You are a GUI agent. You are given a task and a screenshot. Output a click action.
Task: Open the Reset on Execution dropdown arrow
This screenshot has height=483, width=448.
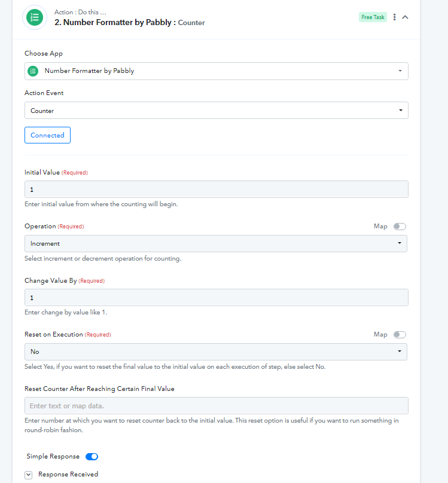(x=400, y=351)
